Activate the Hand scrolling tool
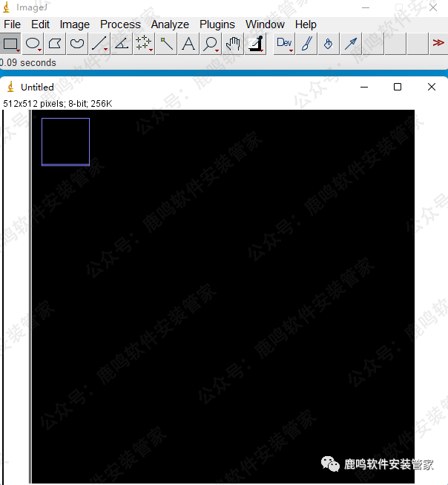448x485 pixels. click(x=234, y=44)
